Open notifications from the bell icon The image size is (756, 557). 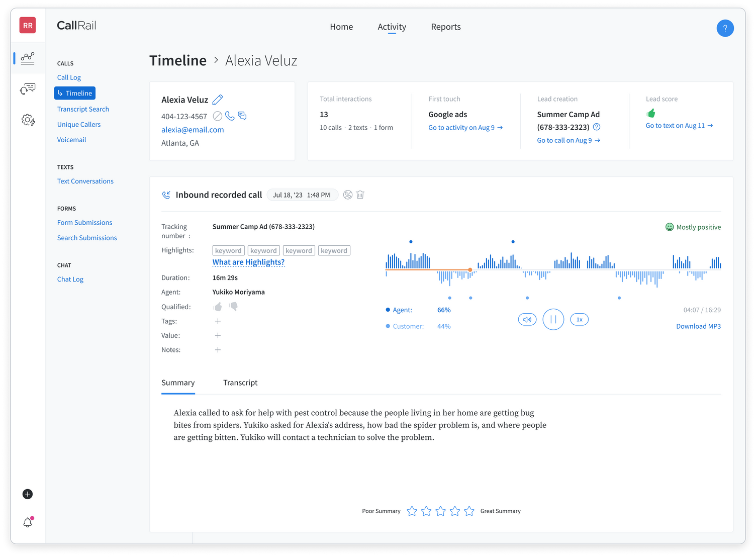(28, 522)
